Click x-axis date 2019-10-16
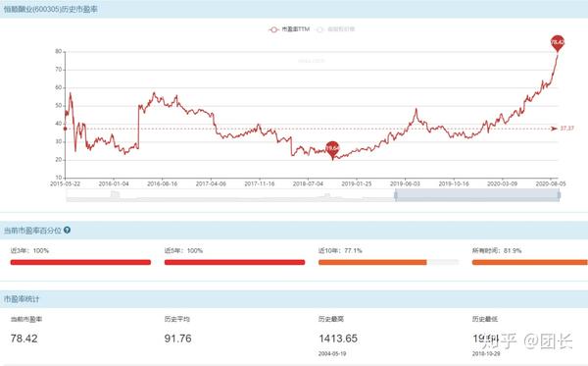Viewport: 588px width, 366px height. [x=454, y=183]
